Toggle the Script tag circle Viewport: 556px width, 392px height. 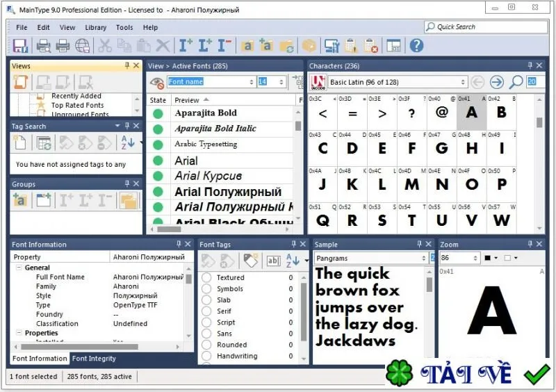(206, 322)
